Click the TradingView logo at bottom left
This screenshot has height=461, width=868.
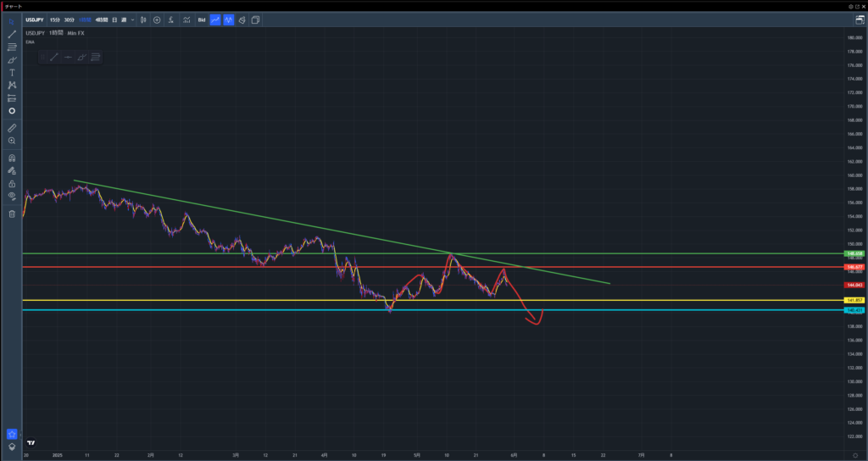31,442
